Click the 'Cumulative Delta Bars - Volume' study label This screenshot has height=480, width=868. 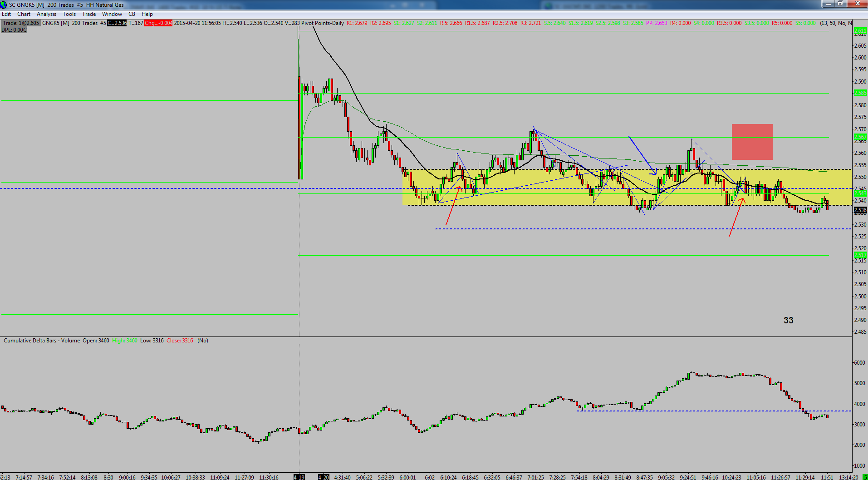tap(42, 341)
